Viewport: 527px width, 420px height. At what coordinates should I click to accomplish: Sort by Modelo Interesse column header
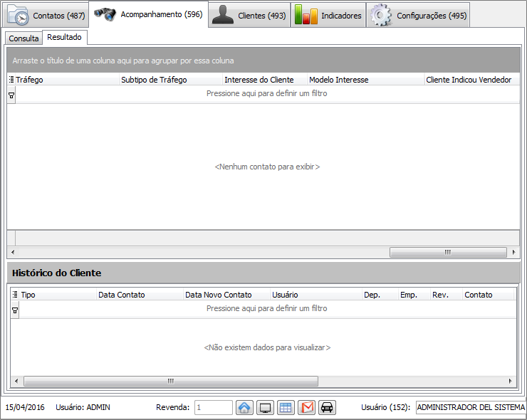coord(365,80)
